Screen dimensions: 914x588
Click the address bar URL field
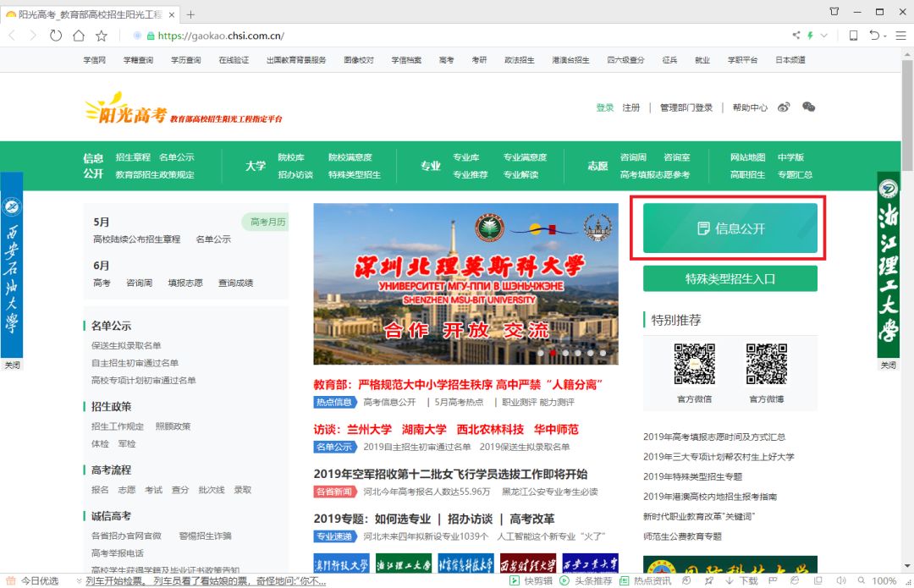(x=220, y=36)
